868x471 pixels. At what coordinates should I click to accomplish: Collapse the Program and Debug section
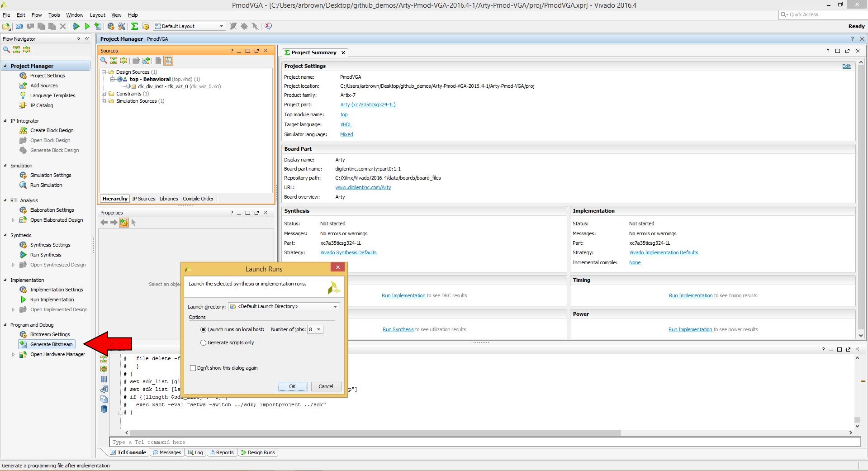pyautogui.click(x=5, y=325)
